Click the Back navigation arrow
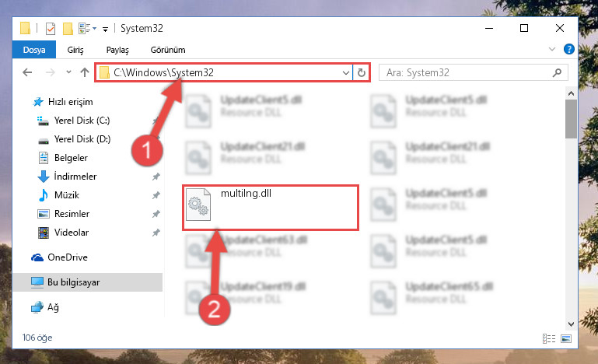The height and width of the screenshot is (364, 598). click(x=27, y=72)
